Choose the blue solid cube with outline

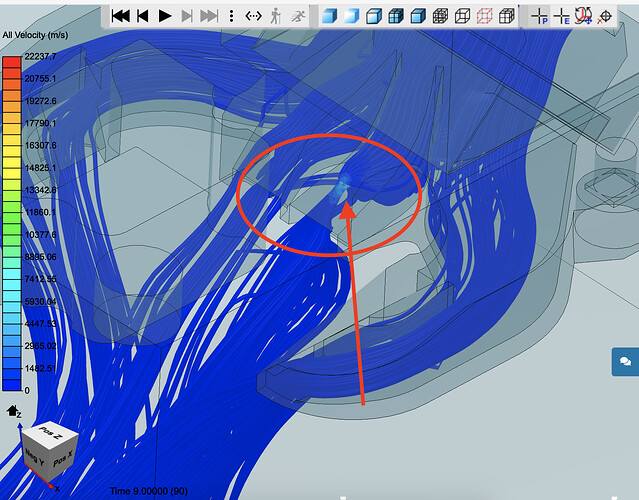click(x=418, y=16)
